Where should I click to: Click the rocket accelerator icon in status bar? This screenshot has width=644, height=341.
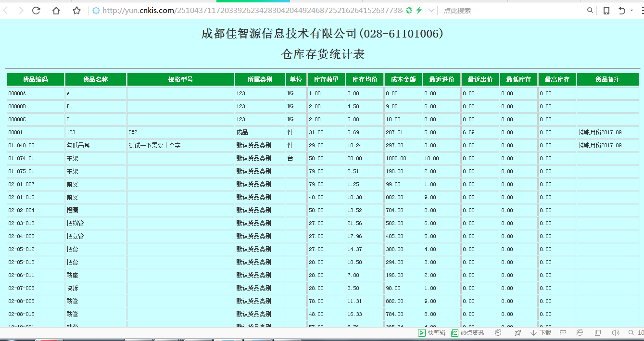(x=518, y=333)
